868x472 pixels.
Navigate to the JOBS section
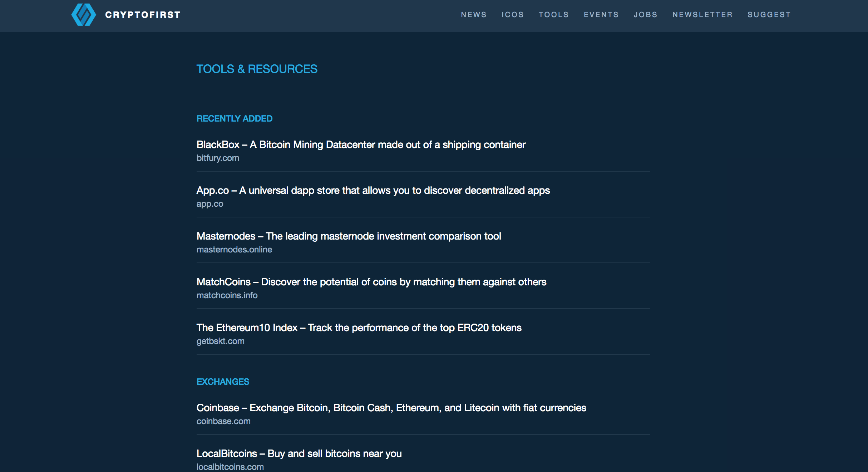[x=646, y=15]
